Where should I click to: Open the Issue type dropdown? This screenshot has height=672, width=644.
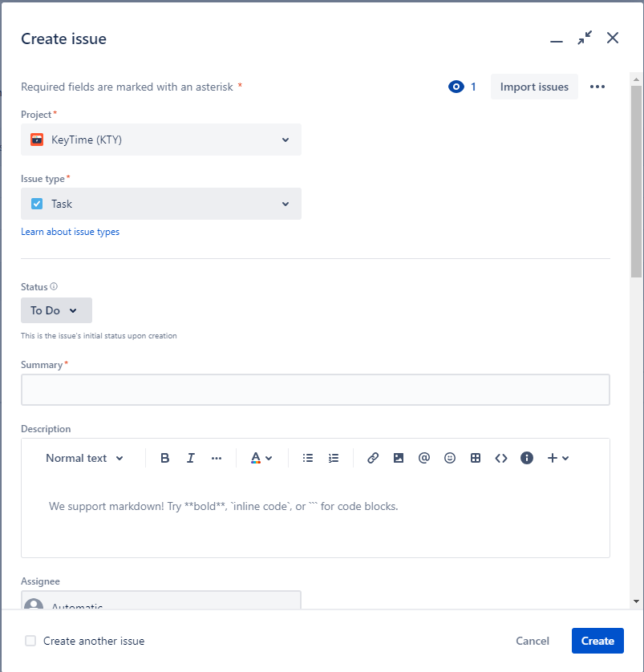pyautogui.click(x=161, y=204)
